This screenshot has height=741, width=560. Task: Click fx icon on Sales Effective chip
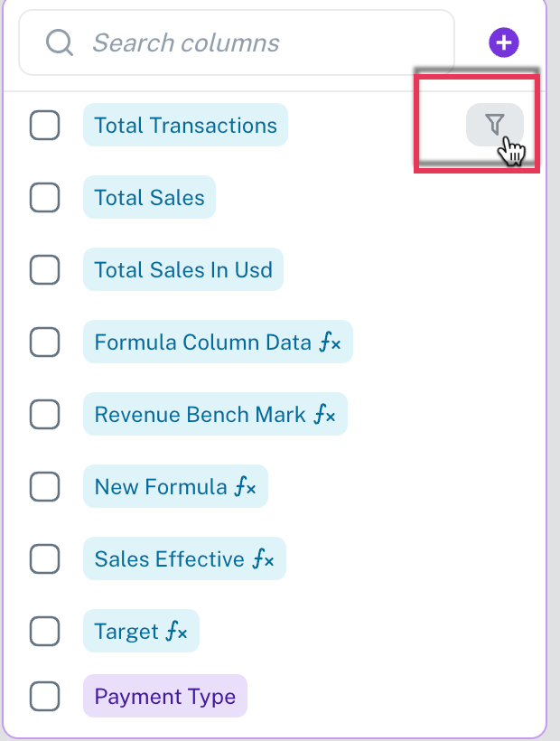pos(264,558)
